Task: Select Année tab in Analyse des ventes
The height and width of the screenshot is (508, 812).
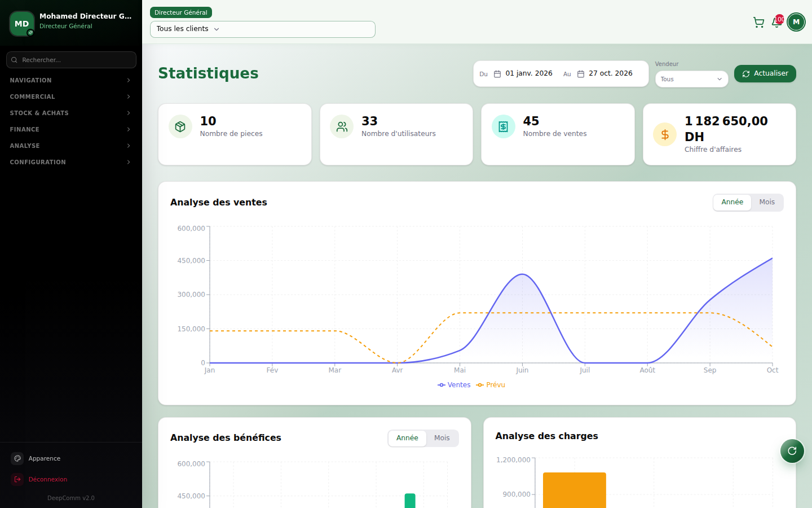Action: click(732, 202)
